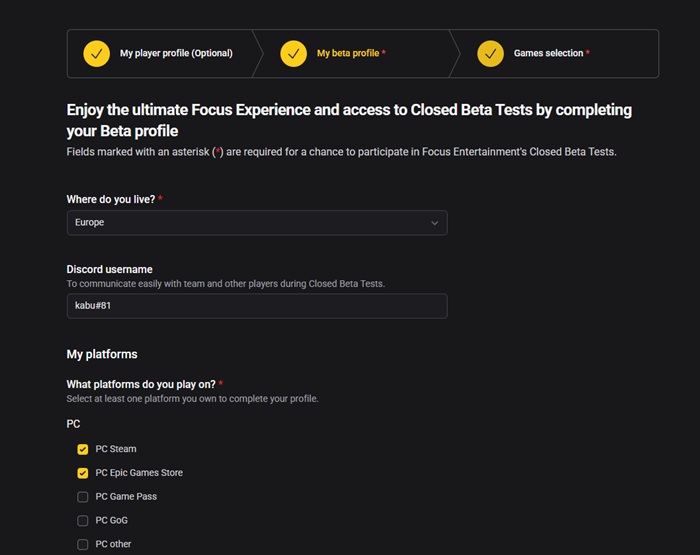The image size is (700, 555).
Task: Open the My player profile (Optional) step
Action: [176, 53]
